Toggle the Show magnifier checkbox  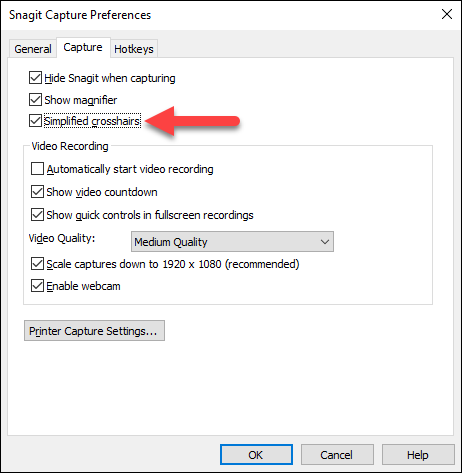click(x=35, y=100)
